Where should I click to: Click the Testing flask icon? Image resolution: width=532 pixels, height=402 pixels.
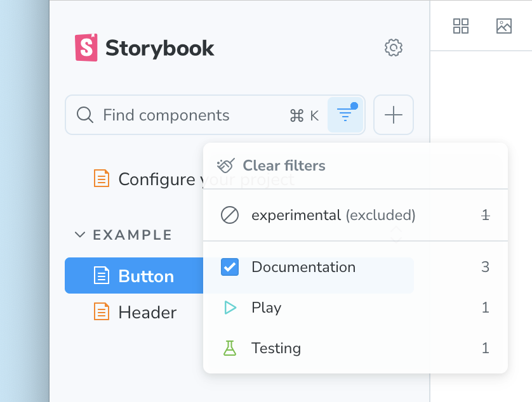[x=229, y=348]
